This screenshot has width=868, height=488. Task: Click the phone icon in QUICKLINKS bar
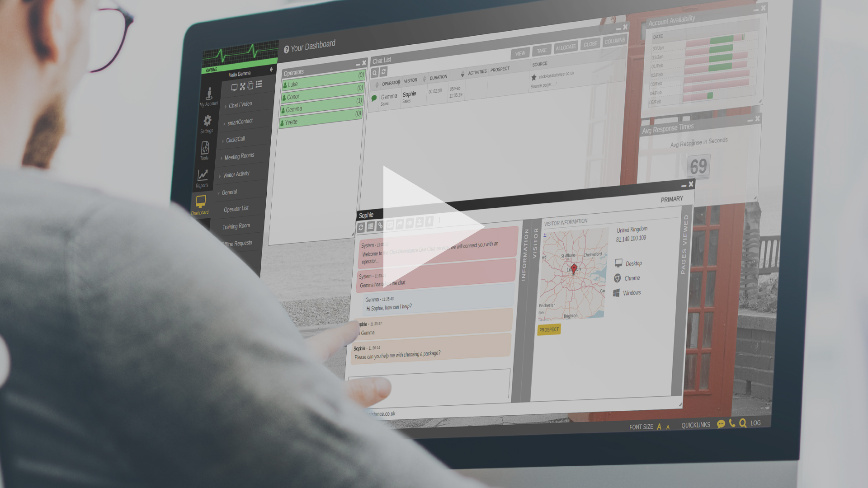click(734, 423)
